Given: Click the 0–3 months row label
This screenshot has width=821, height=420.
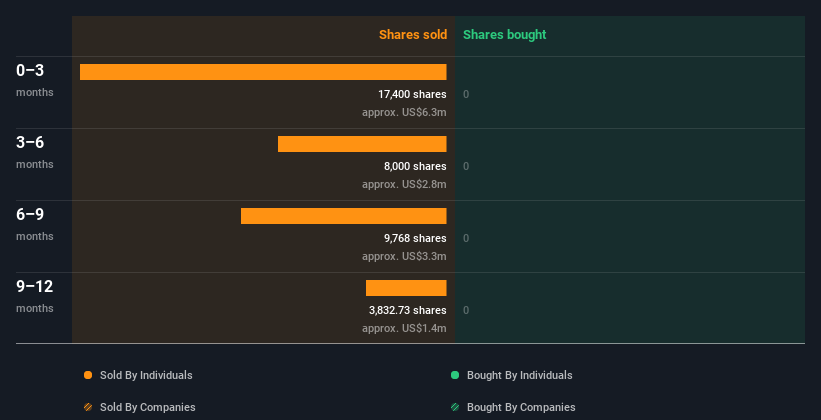Looking at the screenshot, I should click(35, 80).
